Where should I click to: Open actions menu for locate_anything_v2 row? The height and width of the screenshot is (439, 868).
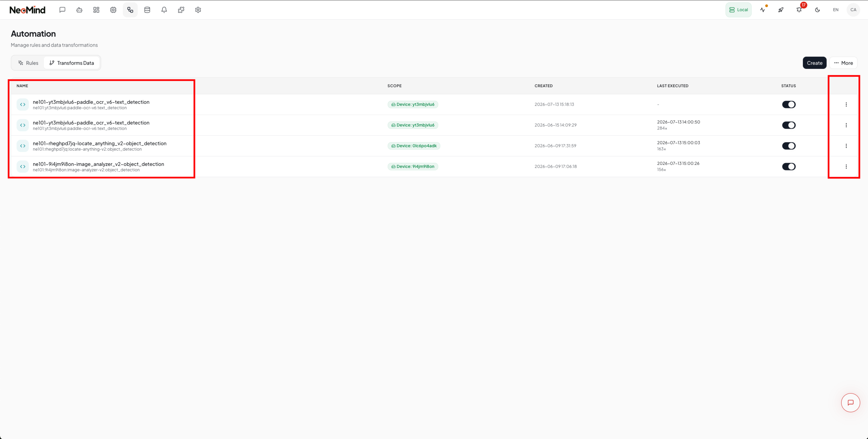coord(846,146)
